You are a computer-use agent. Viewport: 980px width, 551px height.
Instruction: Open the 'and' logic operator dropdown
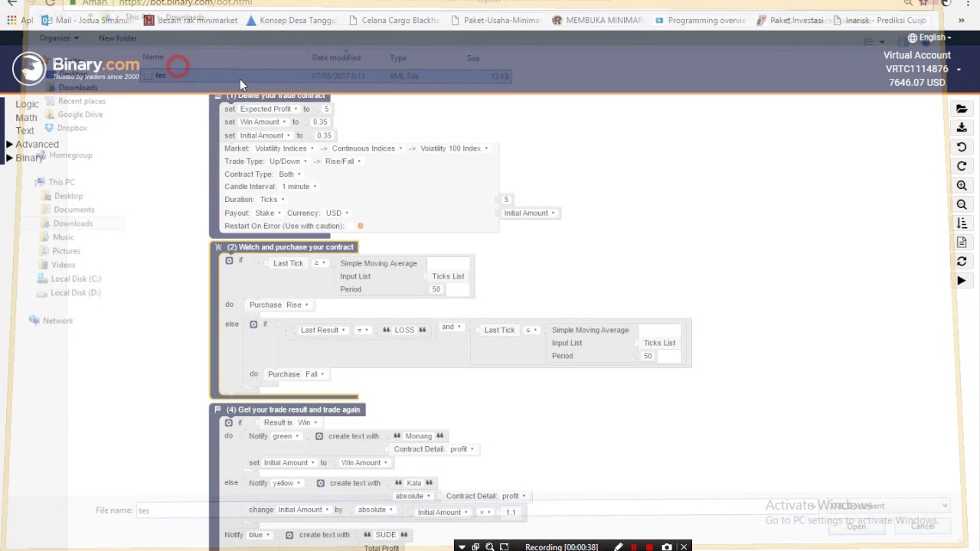(x=451, y=328)
